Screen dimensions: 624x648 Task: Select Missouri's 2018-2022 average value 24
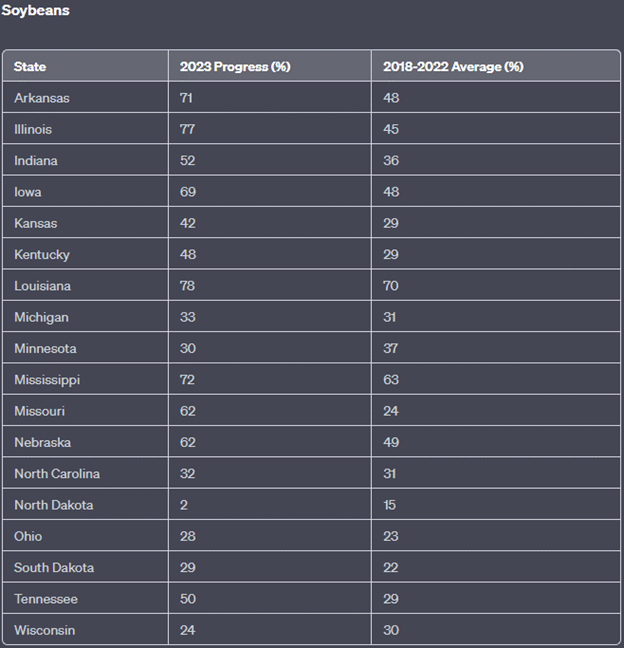[x=391, y=411]
